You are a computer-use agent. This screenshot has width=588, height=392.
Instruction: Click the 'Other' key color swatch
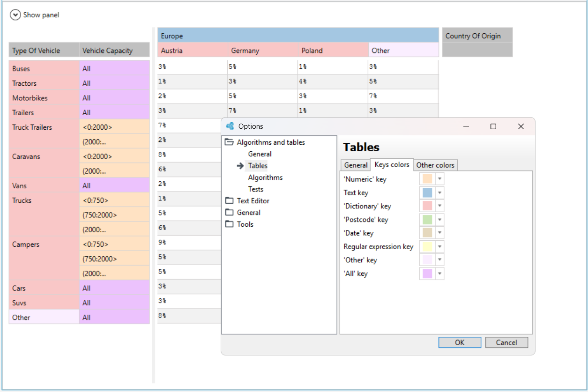pyautogui.click(x=427, y=260)
